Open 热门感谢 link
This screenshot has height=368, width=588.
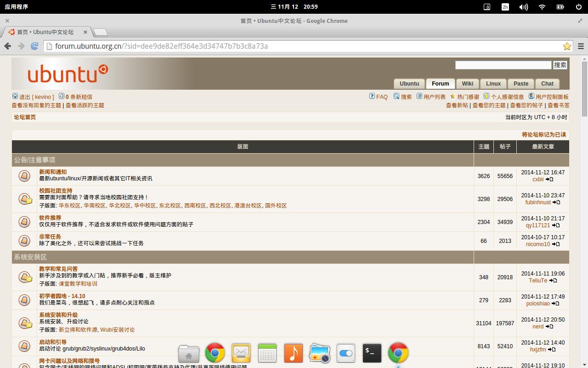[x=468, y=97]
